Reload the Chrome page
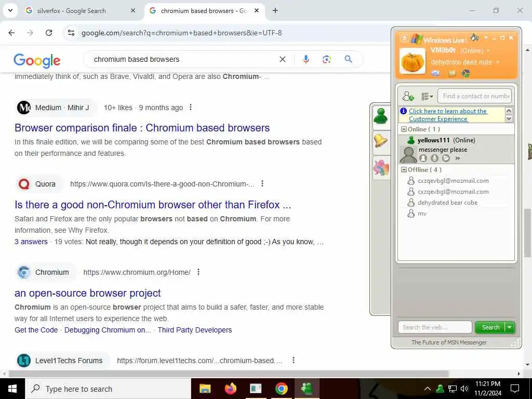532x399 pixels. click(x=49, y=33)
